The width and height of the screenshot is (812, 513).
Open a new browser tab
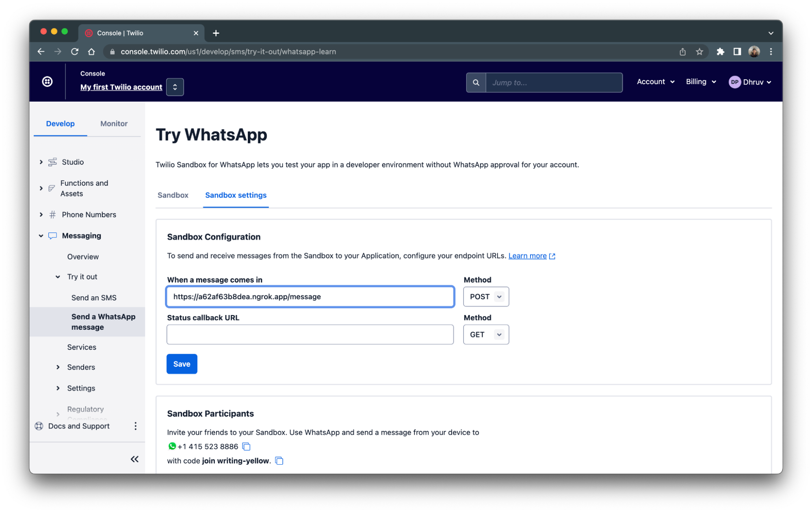216,33
